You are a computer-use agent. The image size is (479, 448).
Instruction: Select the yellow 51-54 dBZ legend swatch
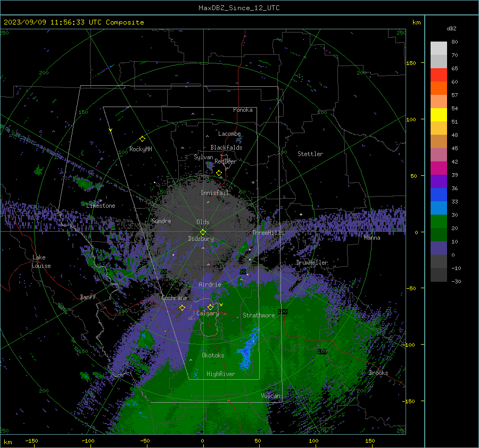pyautogui.click(x=439, y=115)
